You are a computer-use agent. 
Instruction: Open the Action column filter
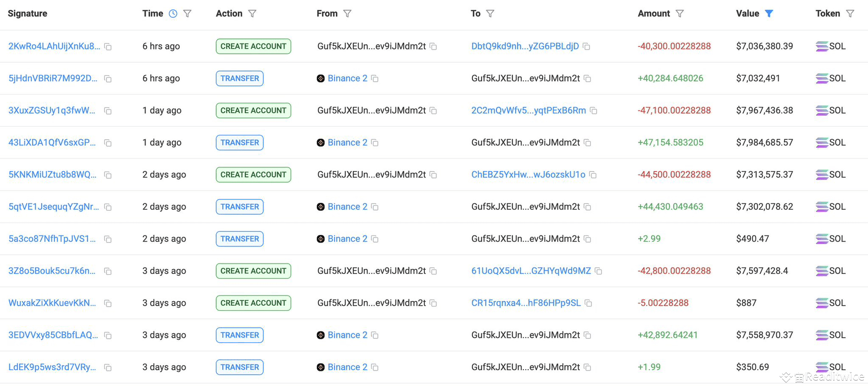click(x=252, y=14)
